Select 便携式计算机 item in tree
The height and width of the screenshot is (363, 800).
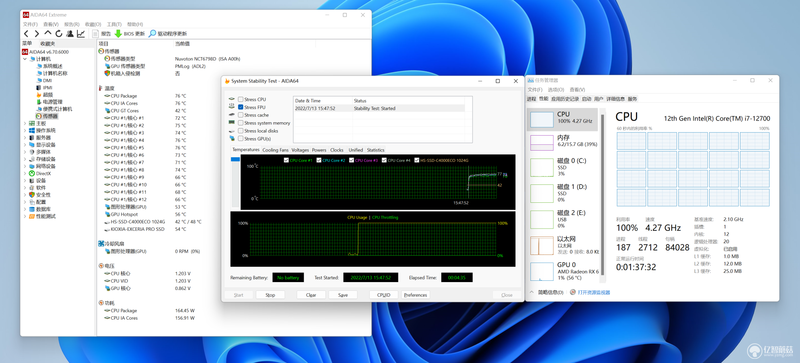54,109
